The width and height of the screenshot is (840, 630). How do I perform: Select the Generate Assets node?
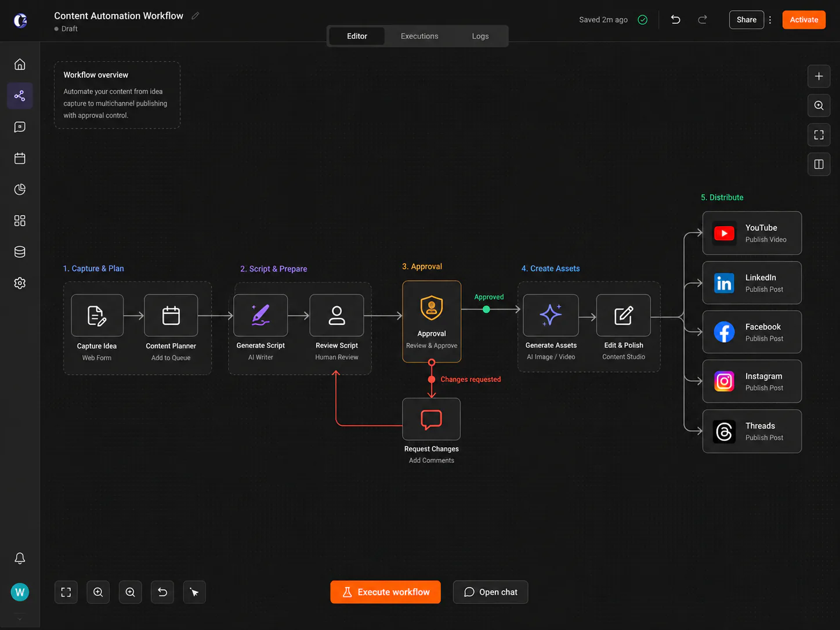pos(551,316)
